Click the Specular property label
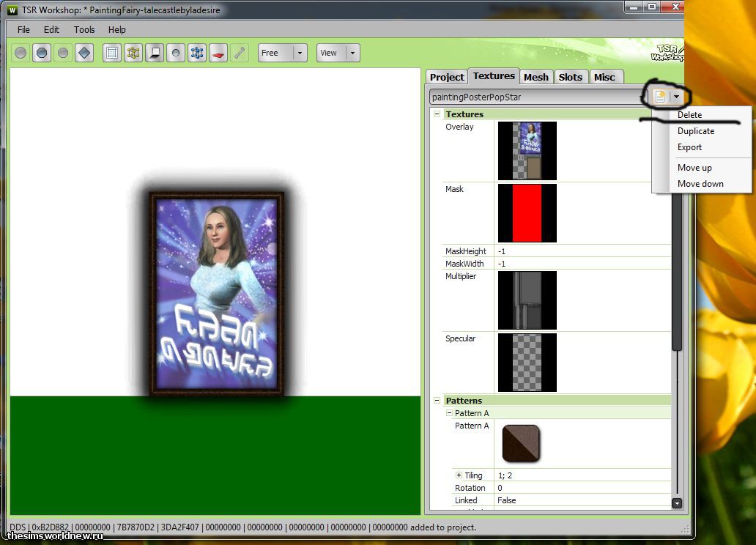Screen dimensions: 756x545 click(461, 338)
